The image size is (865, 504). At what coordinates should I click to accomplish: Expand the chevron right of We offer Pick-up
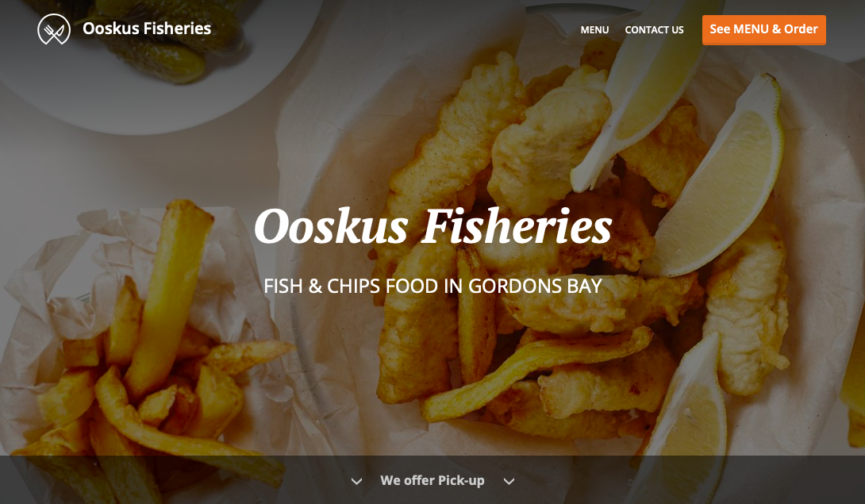(509, 481)
